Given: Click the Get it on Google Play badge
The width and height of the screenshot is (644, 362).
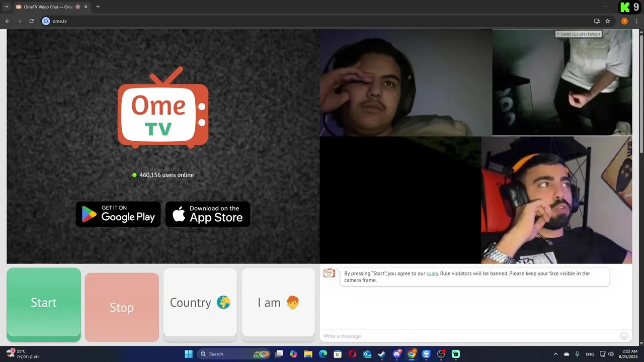Looking at the screenshot, I should coord(118,214).
